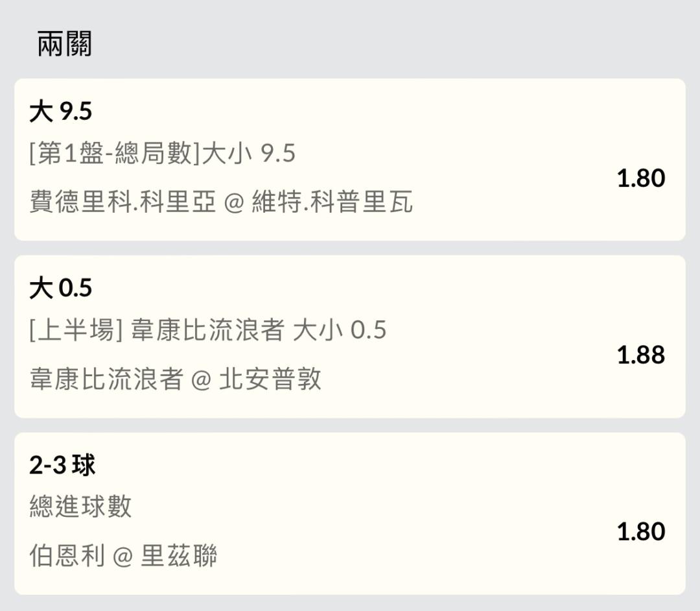This screenshot has height=611, width=700.
Task: Tap the 總進球數 market label
Action: coord(80,507)
